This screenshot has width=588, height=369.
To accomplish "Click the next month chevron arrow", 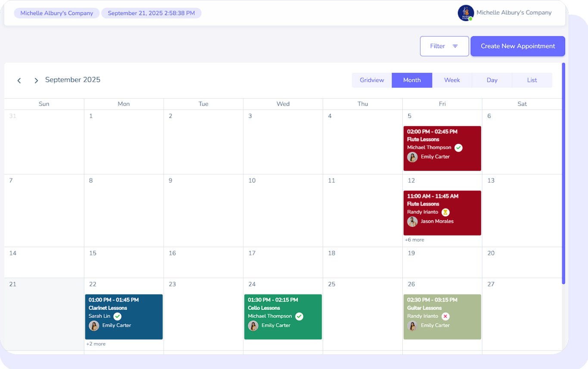I will tap(36, 81).
